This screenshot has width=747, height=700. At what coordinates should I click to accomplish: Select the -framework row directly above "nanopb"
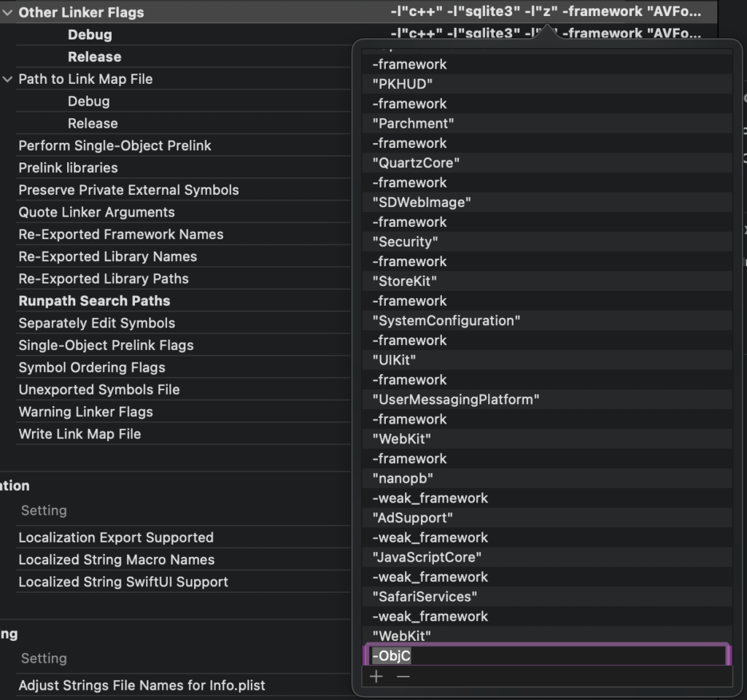[x=547, y=459]
